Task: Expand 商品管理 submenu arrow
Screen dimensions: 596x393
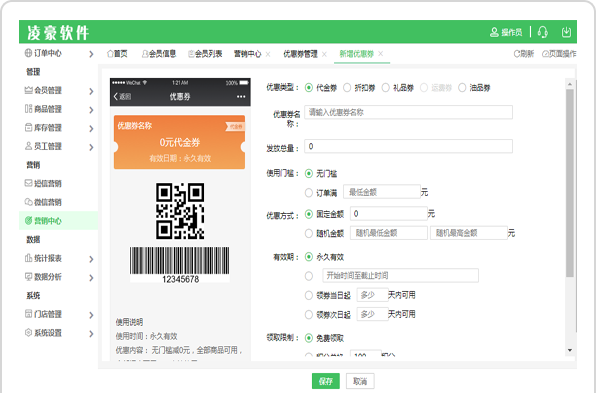Action: click(x=91, y=110)
